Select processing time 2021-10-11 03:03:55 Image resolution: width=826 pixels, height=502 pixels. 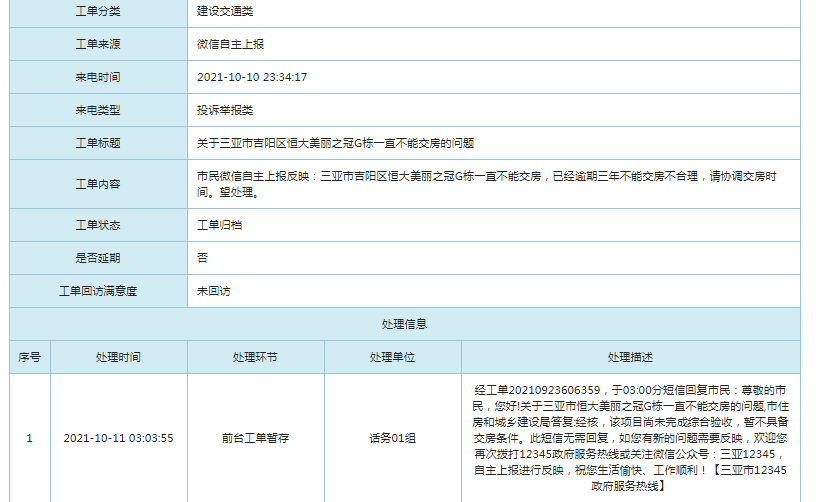118,438
